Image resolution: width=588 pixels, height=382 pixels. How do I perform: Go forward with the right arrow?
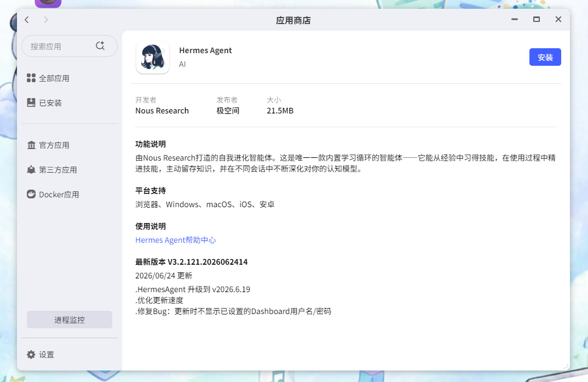tap(46, 20)
